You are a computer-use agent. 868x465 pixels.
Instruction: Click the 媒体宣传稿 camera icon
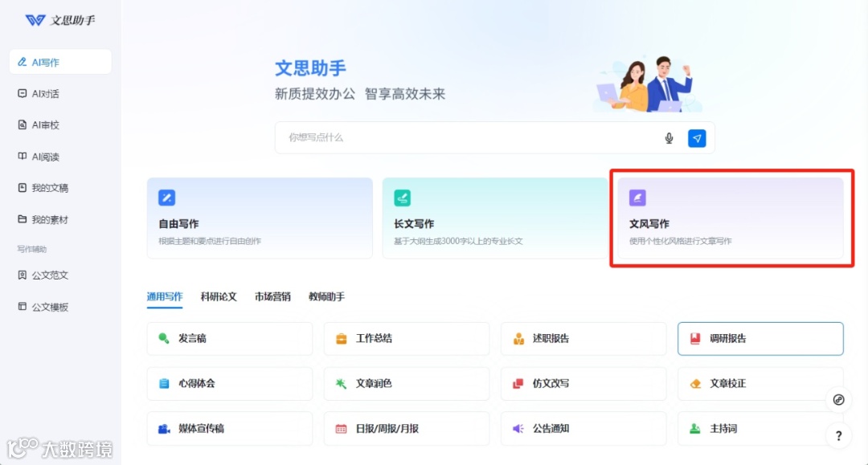pyautogui.click(x=164, y=429)
